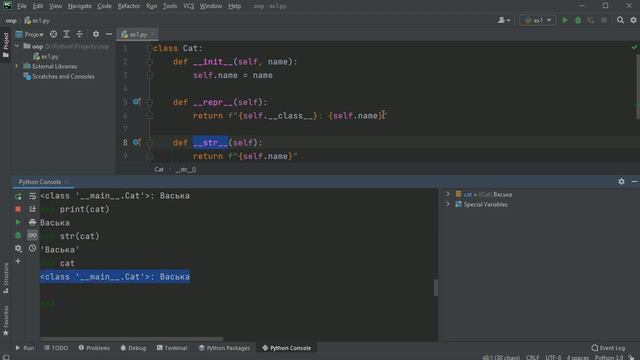Click __str__() in the editor breadcrumb
This screenshot has height=360, width=640.
186,170
